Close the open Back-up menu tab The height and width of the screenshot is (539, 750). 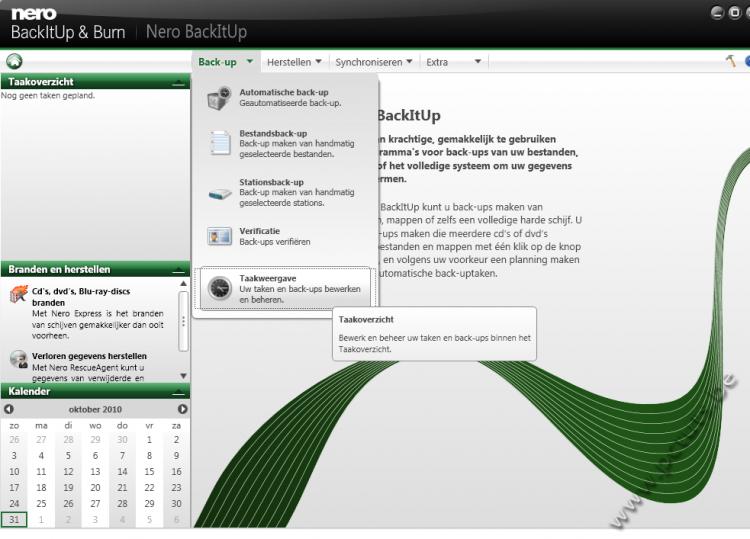point(225,62)
